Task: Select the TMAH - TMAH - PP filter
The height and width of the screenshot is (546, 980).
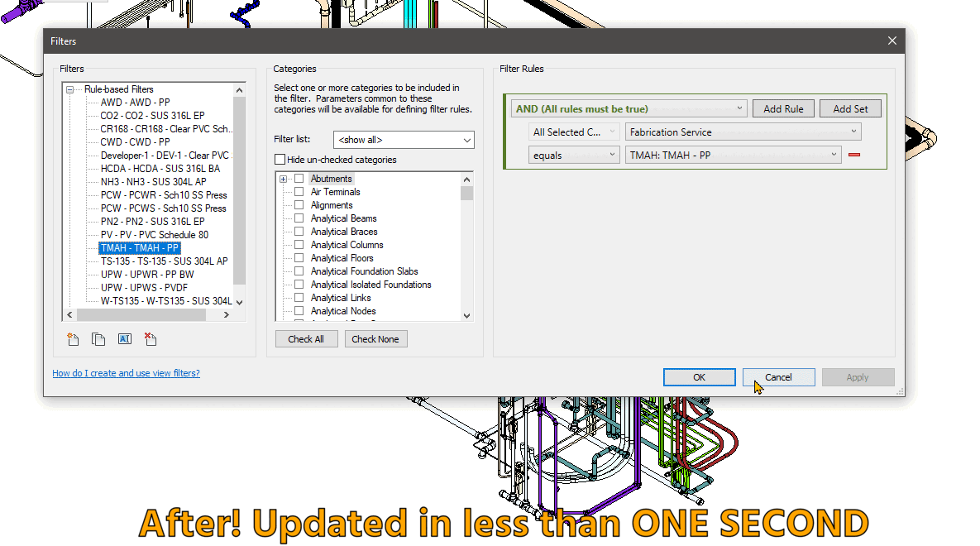Action: 140,248
